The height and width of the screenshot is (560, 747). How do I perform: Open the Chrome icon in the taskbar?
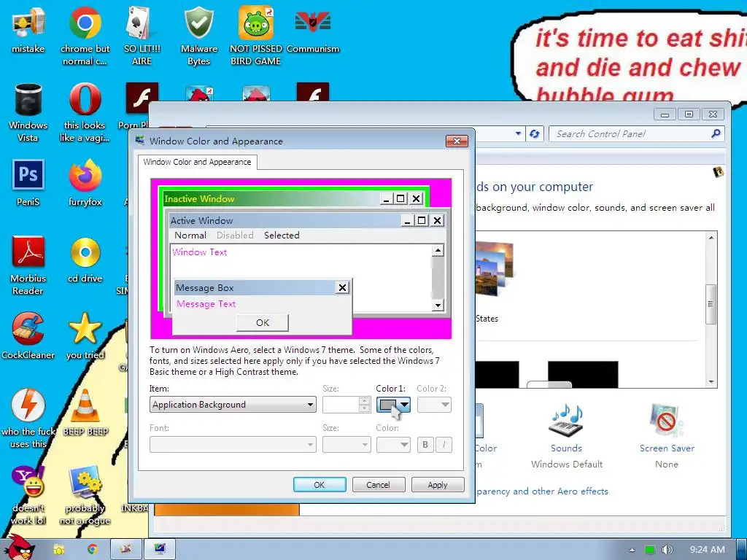92,549
